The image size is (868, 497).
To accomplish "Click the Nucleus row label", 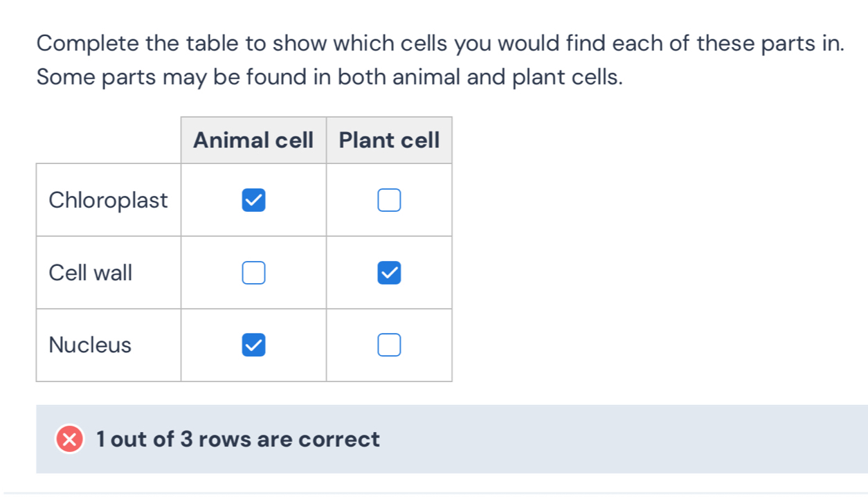I will 90,345.
